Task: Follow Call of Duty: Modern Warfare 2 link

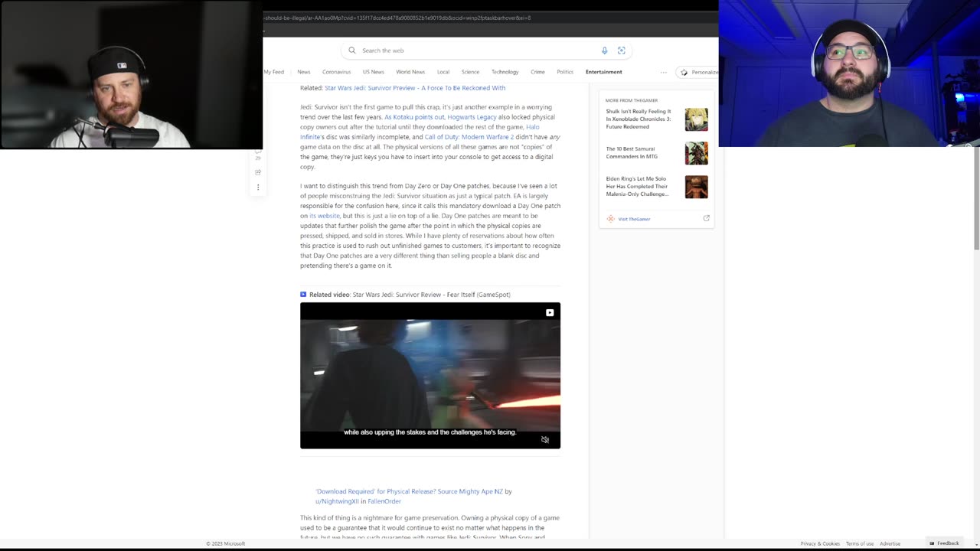Action: [x=469, y=137]
